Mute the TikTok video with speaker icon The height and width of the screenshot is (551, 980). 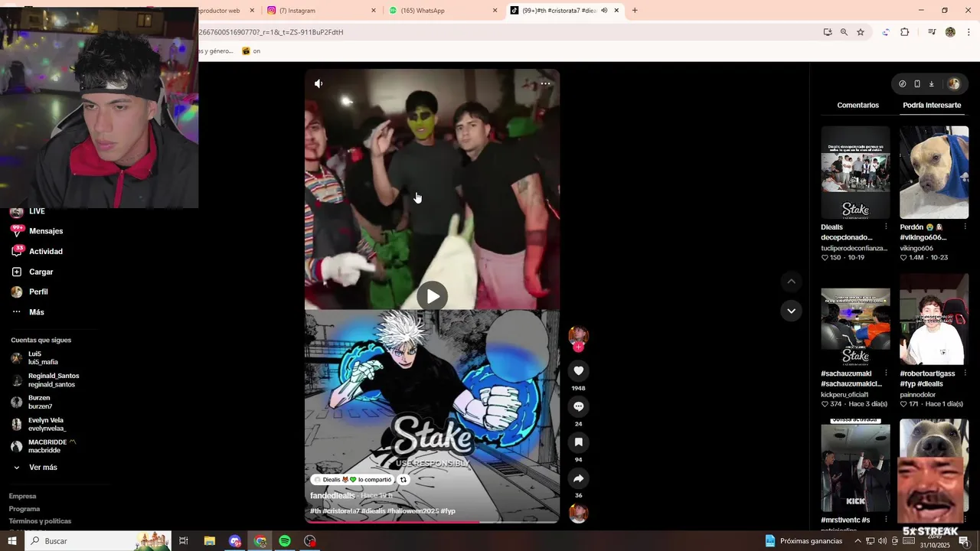[x=318, y=83]
